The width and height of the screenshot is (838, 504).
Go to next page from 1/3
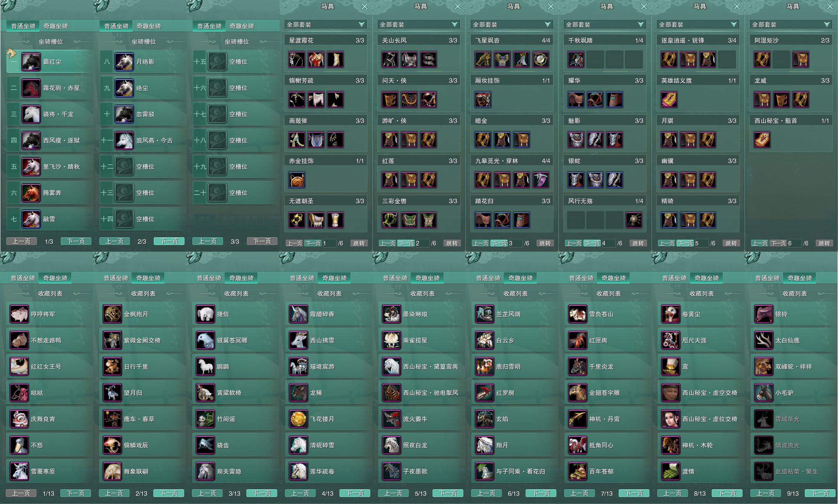click(x=76, y=241)
